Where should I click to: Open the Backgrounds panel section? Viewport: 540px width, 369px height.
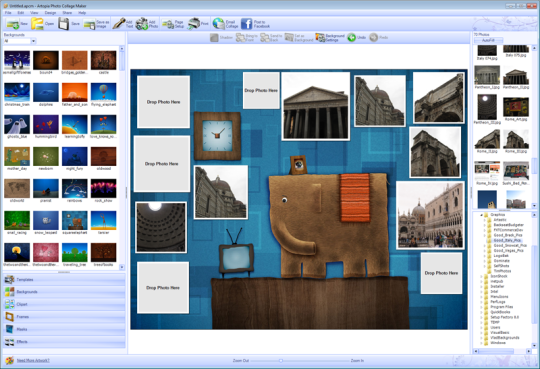(64, 292)
